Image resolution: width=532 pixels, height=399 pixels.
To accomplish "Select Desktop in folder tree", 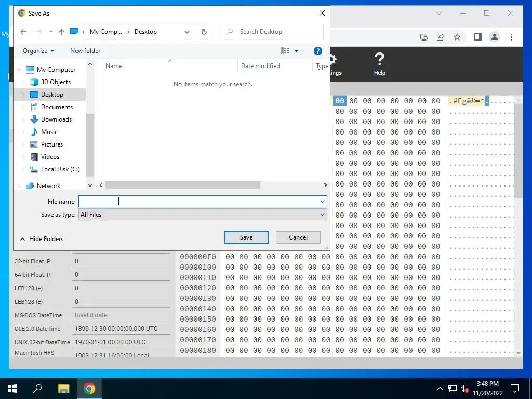I will (x=52, y=95).
